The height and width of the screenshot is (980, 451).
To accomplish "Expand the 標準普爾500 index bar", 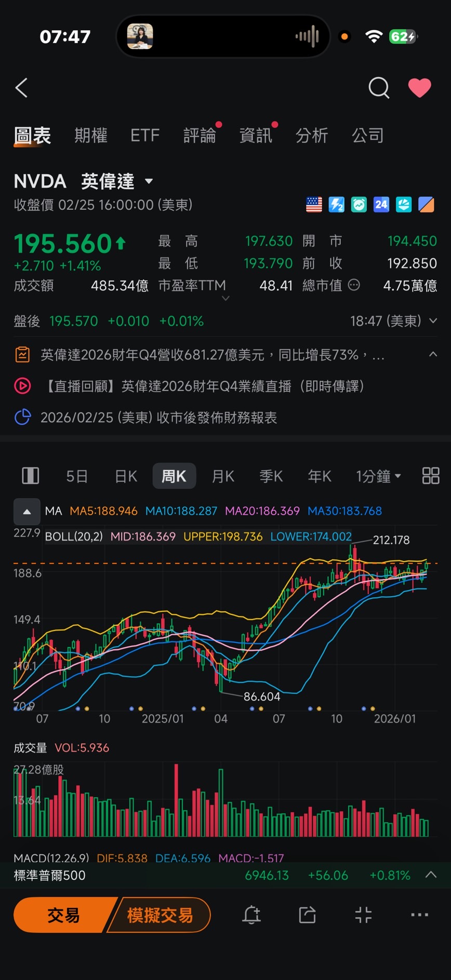I will coord(431,875).
